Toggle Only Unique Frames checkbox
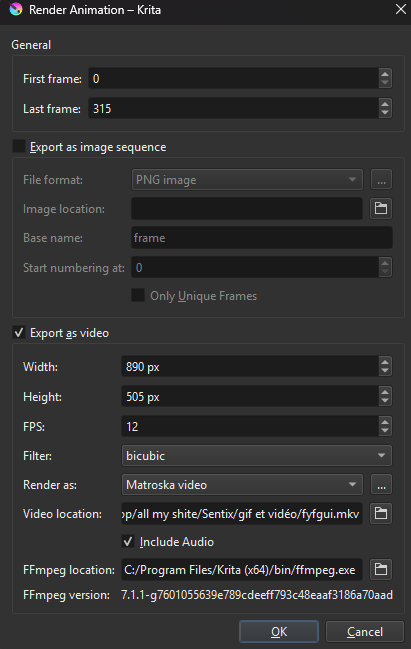 click(x=138, y=296)
